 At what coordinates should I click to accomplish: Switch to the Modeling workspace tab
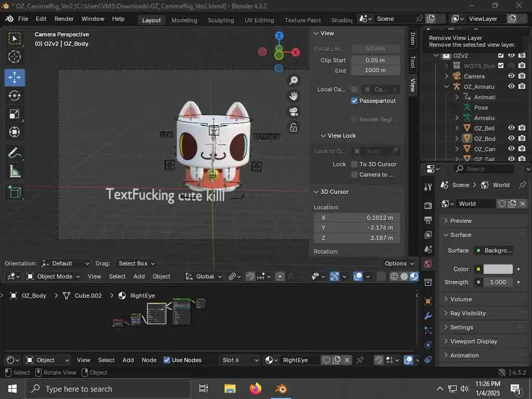point(184,20)
